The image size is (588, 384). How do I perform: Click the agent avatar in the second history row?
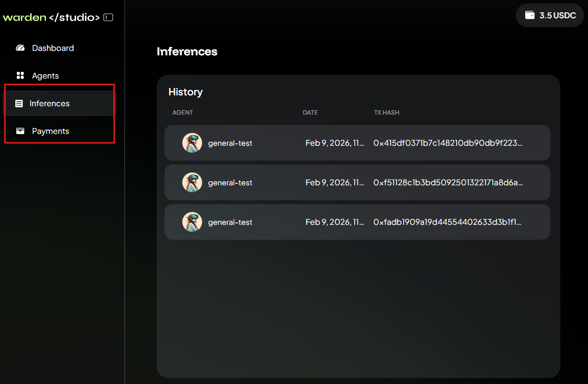[192, 182]
